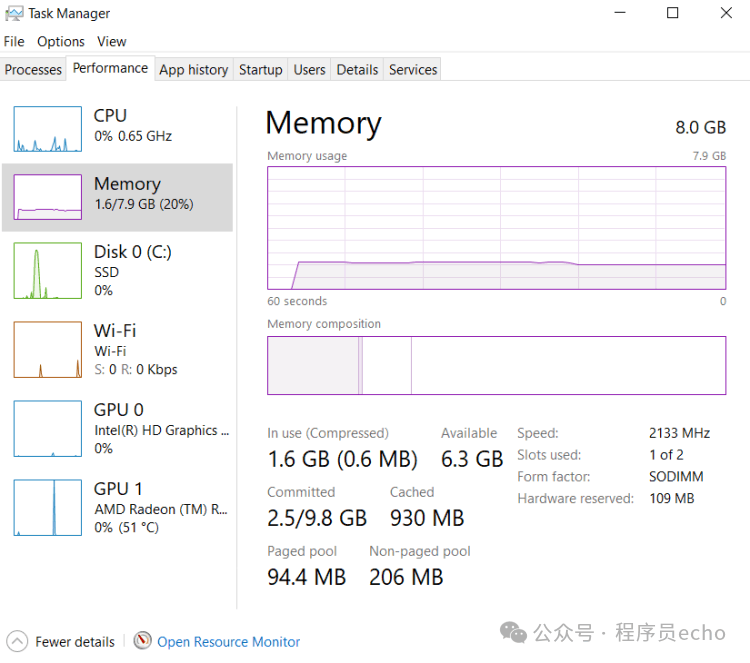Open the File menu
This screenshot has height=663, width=750.
pyautogui.click(x=14, y=41)
